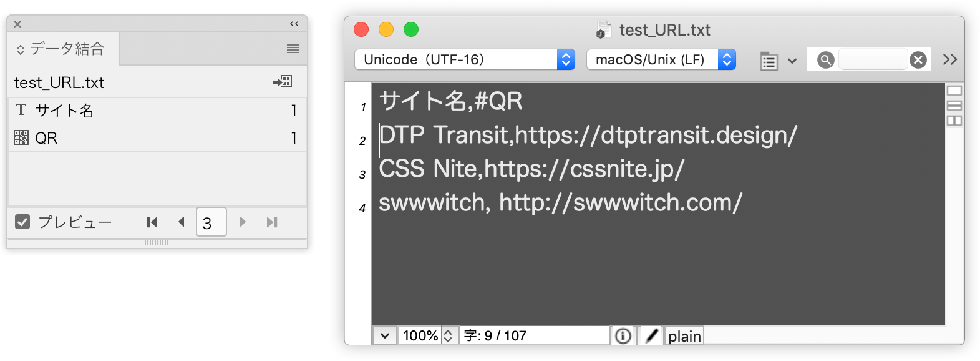This screenshot has height=361, width=980.
Task: Select the QR code field
Action: tap(157, 138)
